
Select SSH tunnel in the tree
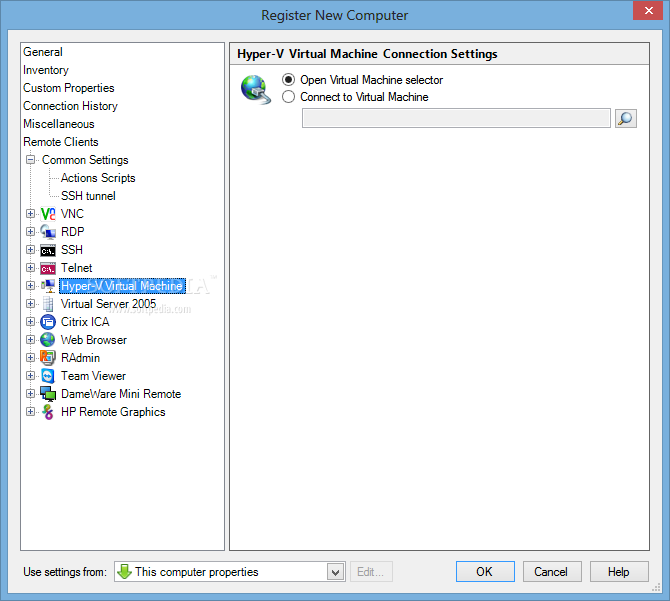pyautogui.click(x=88, y=196)
